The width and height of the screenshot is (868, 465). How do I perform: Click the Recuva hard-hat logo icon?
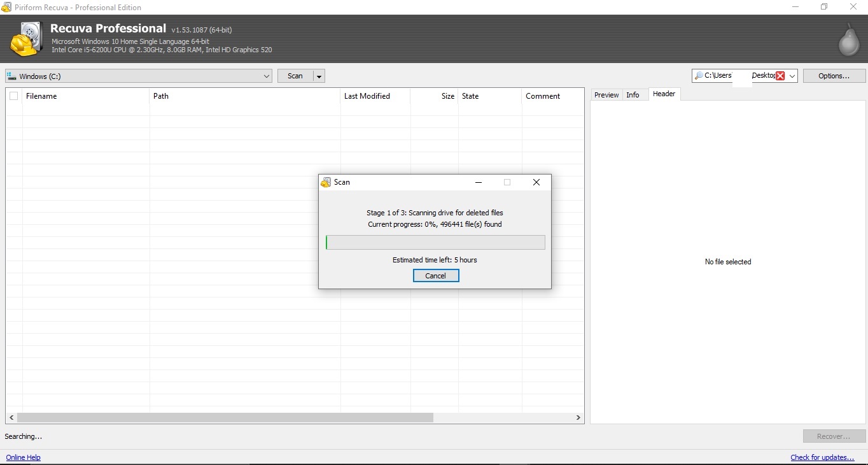(26, 39)
